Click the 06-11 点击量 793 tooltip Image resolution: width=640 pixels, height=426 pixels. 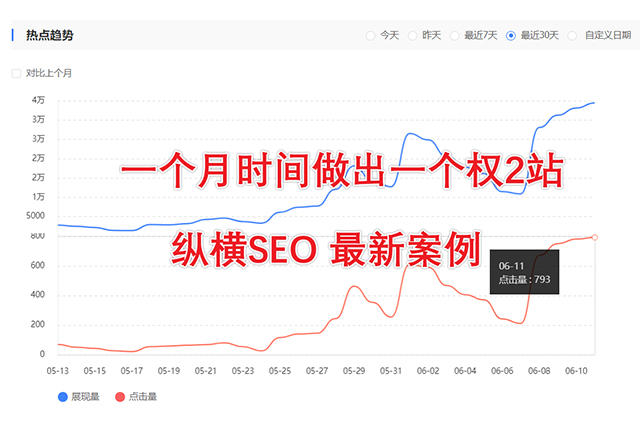click(x=525, y=271)
